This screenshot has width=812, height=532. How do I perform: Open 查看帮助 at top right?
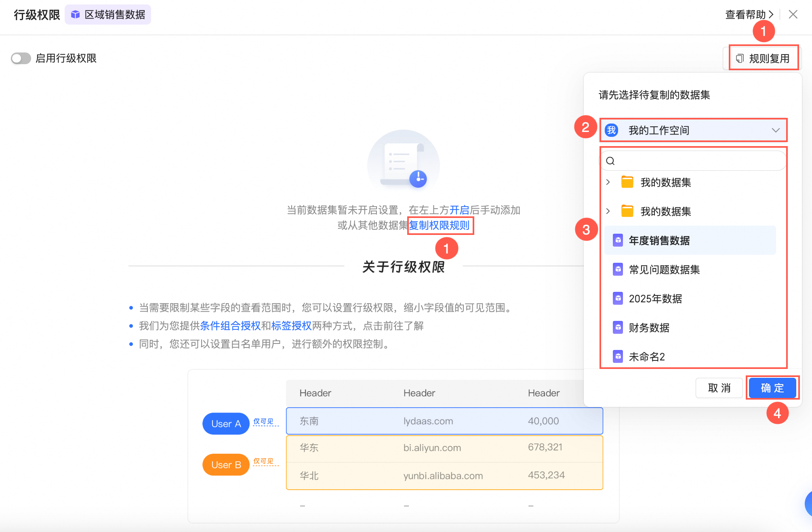coord(749,15)
